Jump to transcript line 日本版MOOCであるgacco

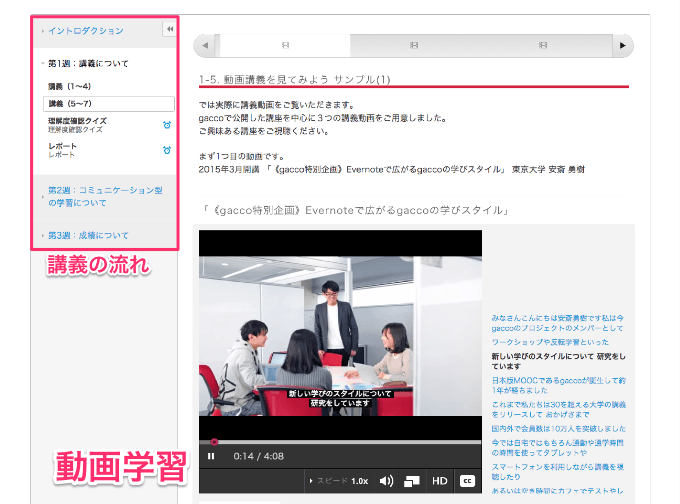[558, 380]
